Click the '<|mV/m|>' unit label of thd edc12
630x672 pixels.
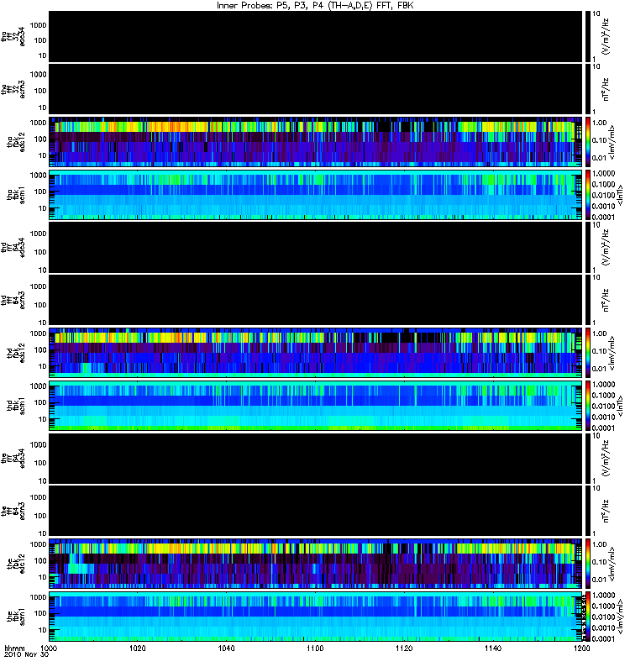(612, 354)
